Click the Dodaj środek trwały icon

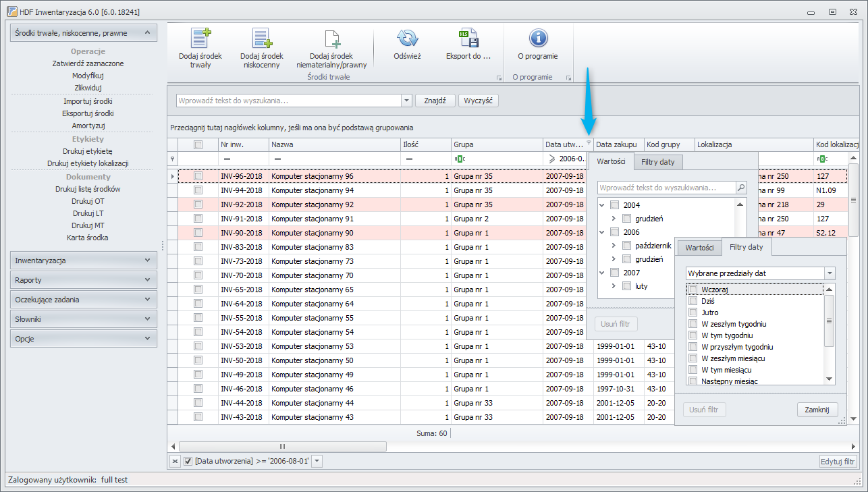tap(200, 38)
